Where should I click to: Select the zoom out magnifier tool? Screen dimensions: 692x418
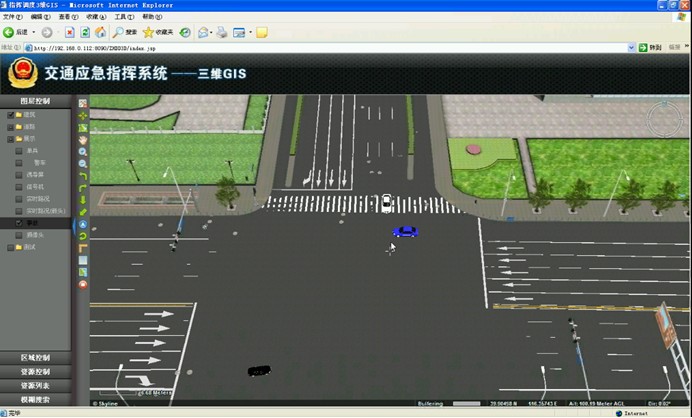83,164
